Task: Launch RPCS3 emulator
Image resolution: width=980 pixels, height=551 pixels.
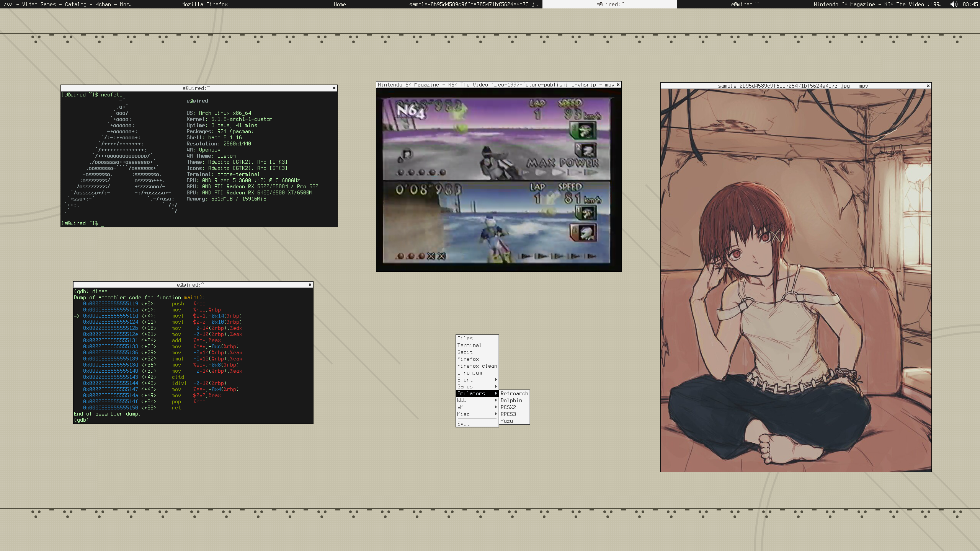Action: pos(514,414)
